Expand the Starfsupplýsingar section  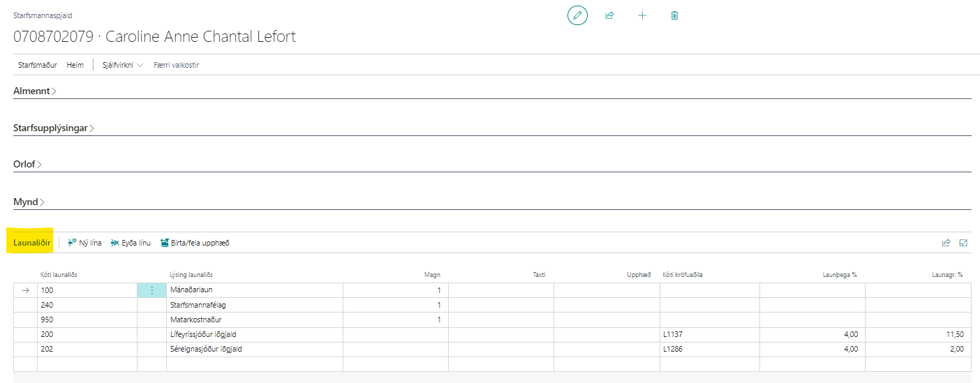pyautogui.click(x=54, y=128)
